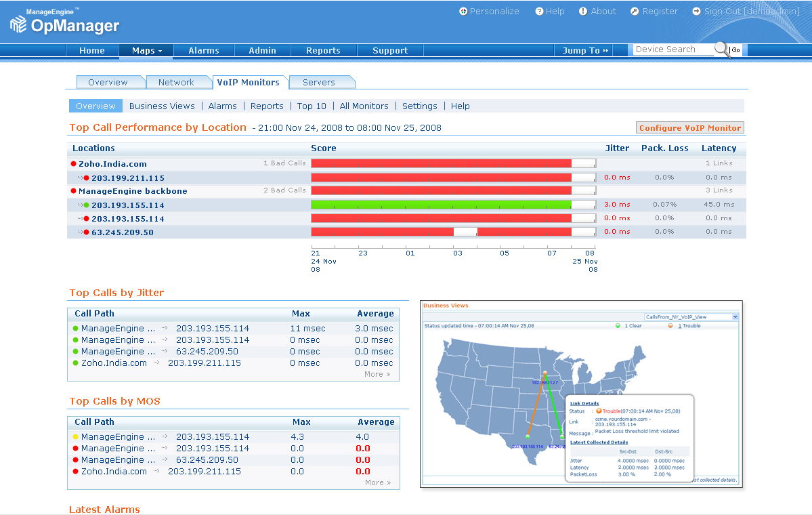
Task: Click the green score bar for 203.193.155.114
Action: (x=441, y=205)
